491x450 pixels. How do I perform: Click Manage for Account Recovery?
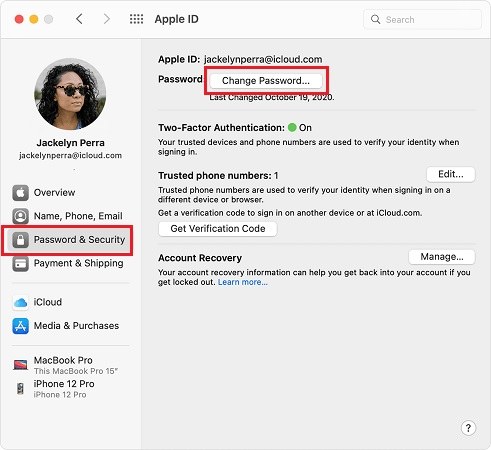coord(442,257)
